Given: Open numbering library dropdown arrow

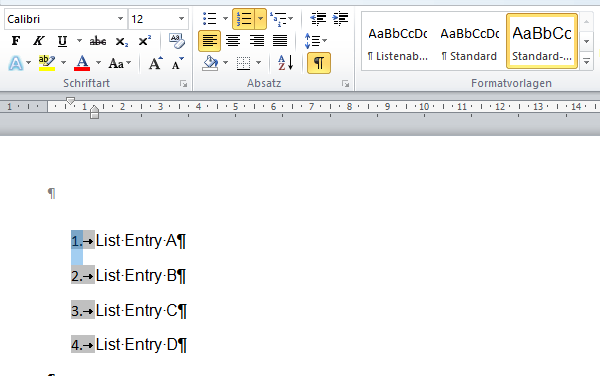Looking at the screenshot, I should 261,19.
